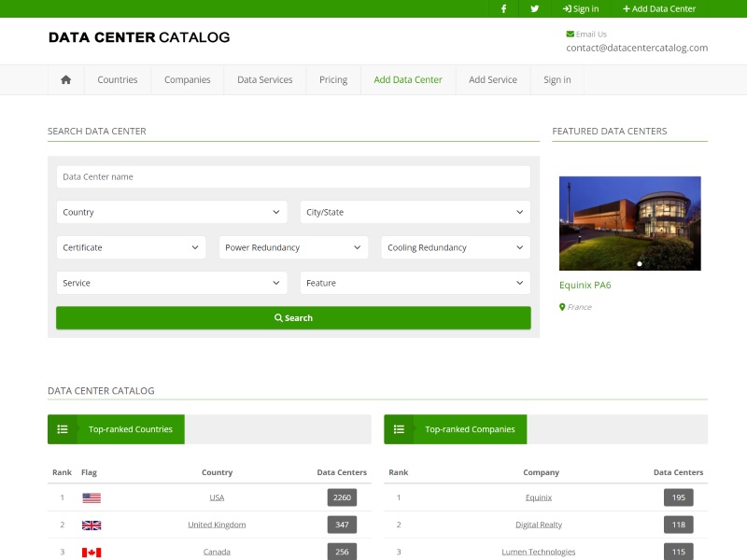Follow the United Kingdom country link
The image size is (747, 560).
tap(217, 524)
